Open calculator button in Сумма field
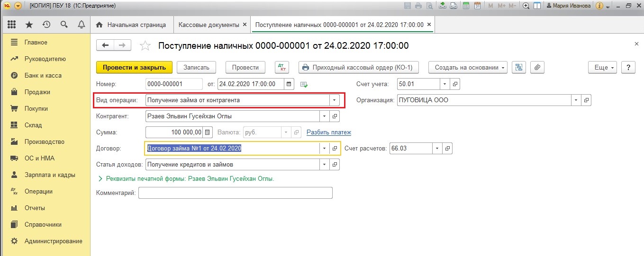Image resolution: width=644 pixels, height=256 pixels. click(207, 132)
